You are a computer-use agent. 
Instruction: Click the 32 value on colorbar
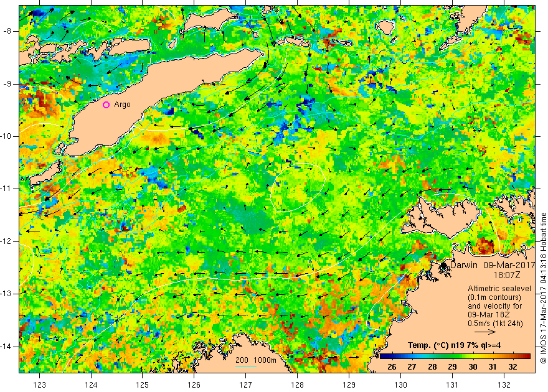513,367
